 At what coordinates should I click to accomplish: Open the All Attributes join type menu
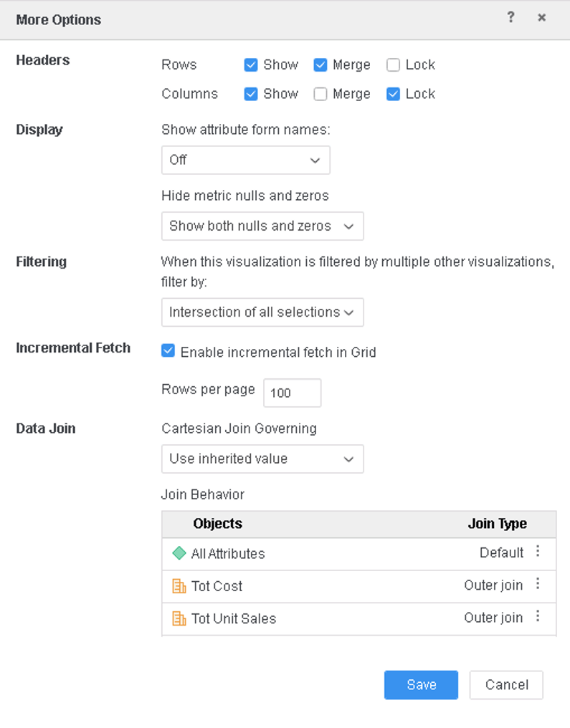click(x=538, y=552)
